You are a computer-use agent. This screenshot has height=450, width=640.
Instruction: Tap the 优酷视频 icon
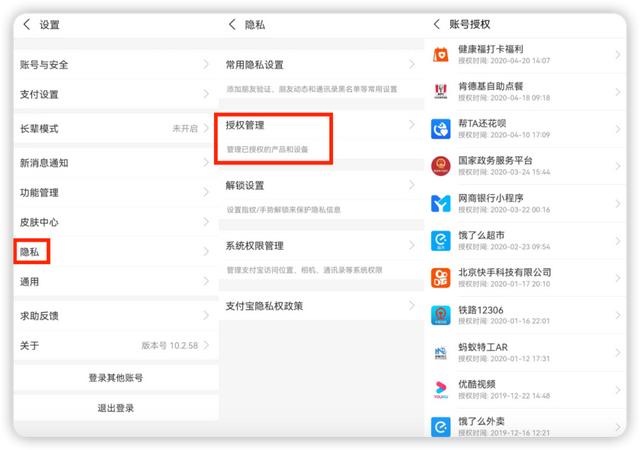442,389
